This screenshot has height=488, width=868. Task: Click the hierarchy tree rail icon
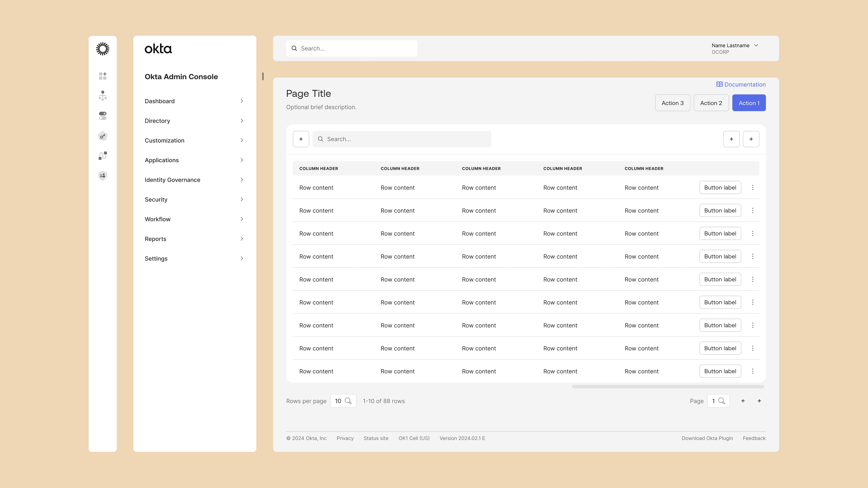tap(102, 96)
